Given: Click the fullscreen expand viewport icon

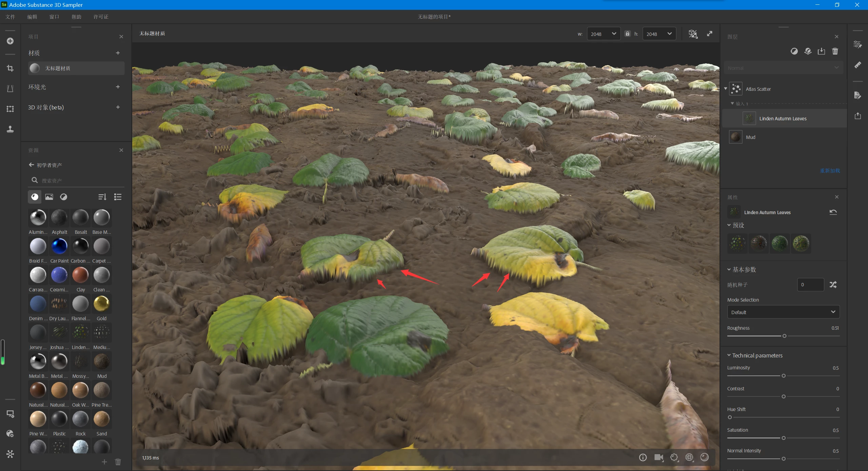Looking at the screenshot, I should tap(709, 34).
